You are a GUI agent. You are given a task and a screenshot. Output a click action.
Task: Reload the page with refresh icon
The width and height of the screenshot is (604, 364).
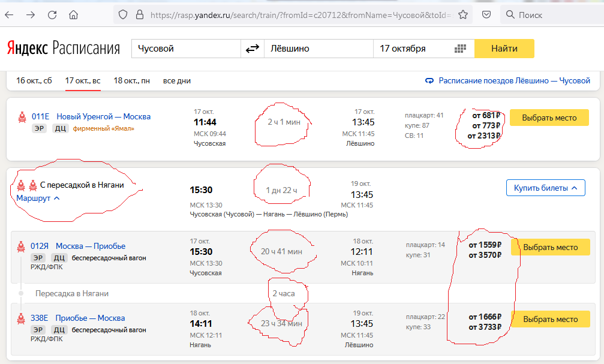click(x=52, y=15)
